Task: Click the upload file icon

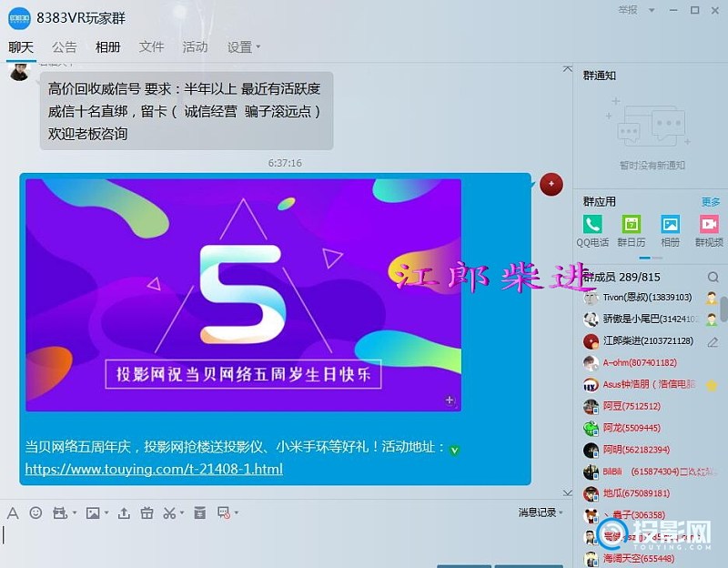Action: point(124,512)
